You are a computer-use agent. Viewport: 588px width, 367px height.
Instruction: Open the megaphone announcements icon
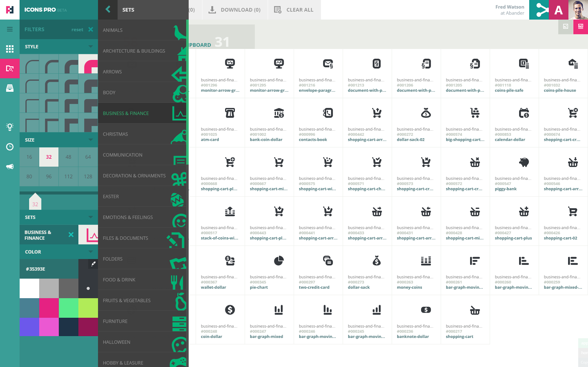coord(10,166)
